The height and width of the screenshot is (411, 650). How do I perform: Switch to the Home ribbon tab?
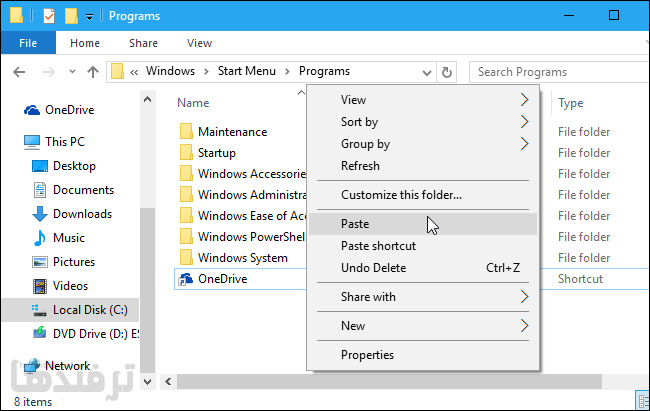coord(85,43)
